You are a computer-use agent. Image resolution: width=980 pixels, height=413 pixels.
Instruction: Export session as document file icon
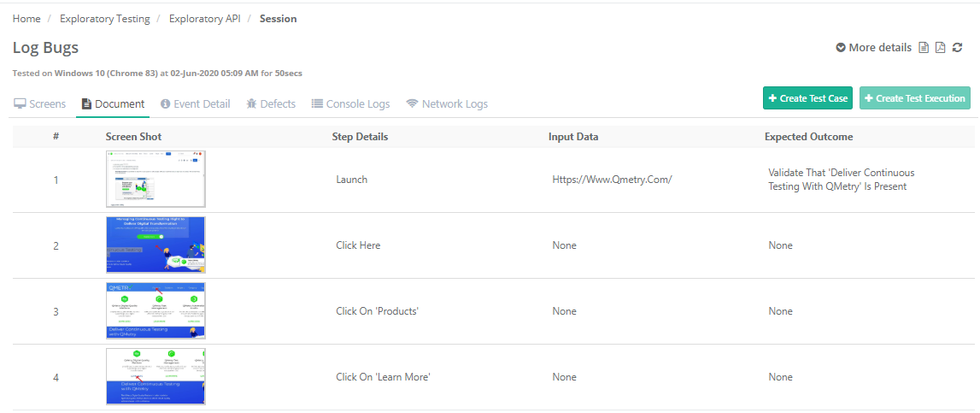tap(924, 48)
